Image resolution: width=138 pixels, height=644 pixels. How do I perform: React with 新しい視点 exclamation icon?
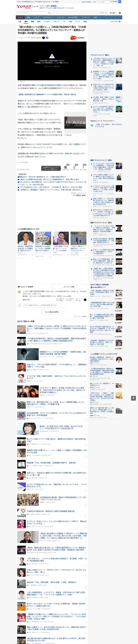[x=83, y=167]
